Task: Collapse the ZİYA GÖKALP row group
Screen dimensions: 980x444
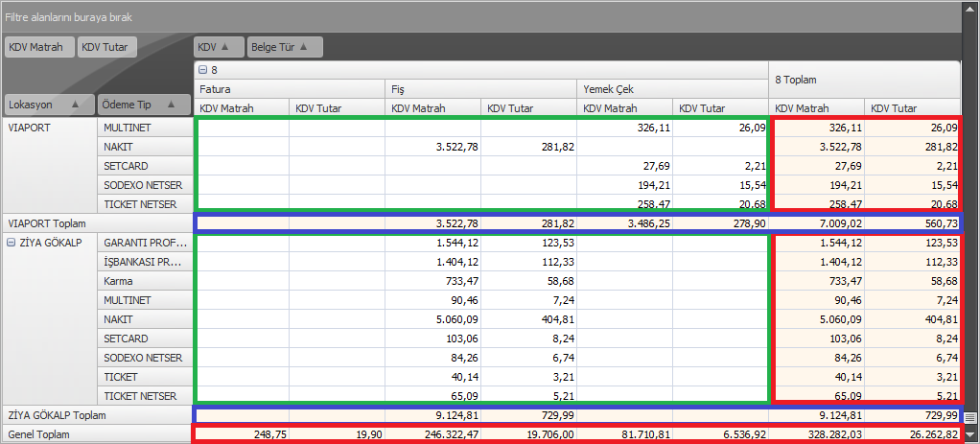Action: click(12, 243)
